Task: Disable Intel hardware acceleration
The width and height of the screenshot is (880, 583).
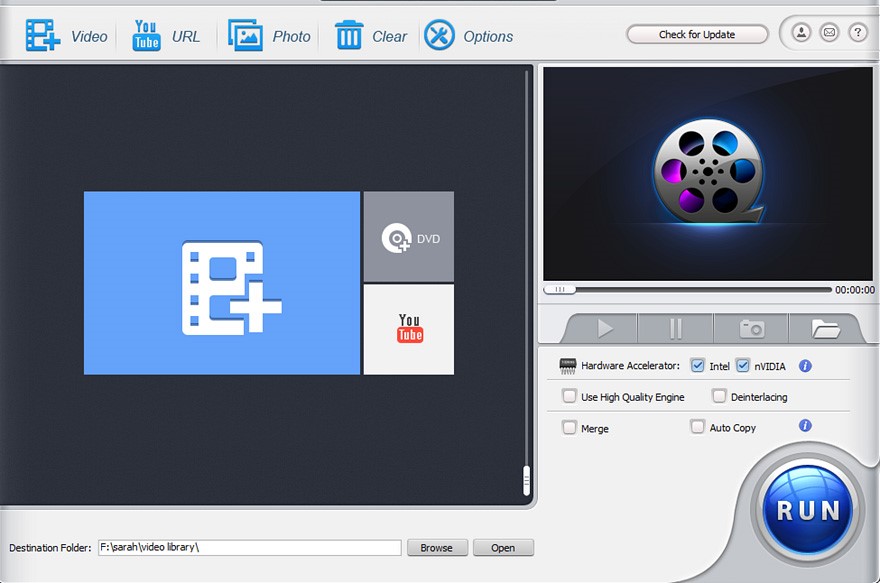Action: [x=698, y=366]
